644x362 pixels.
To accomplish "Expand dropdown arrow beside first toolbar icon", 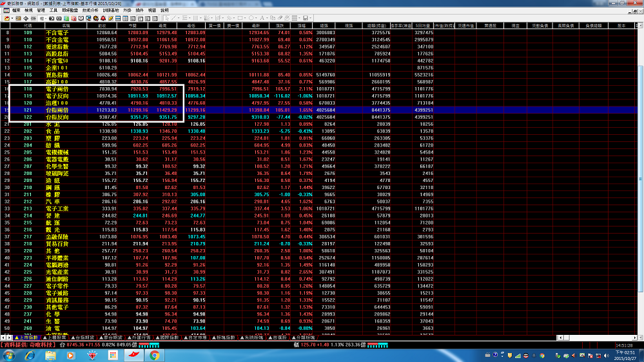I will tap(13, 19).
